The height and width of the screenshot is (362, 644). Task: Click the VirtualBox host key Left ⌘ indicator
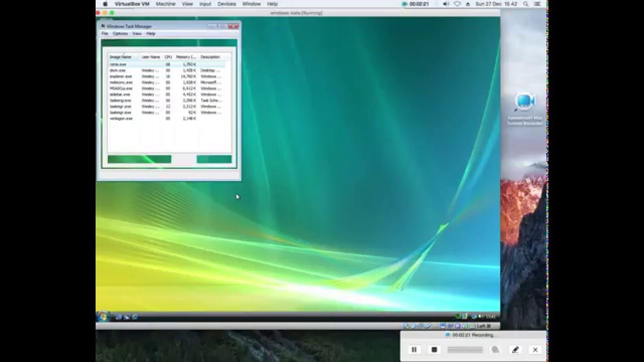tap(484, 326)
